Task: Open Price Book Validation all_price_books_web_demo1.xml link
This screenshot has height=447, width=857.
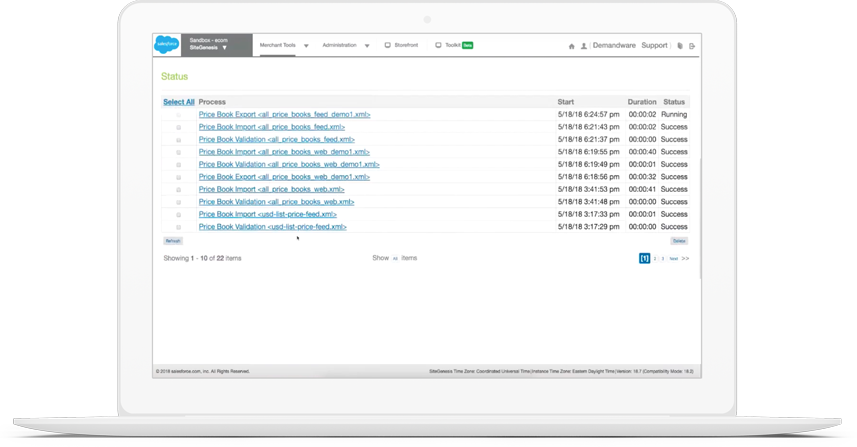Action: click(x=289, y=164)
